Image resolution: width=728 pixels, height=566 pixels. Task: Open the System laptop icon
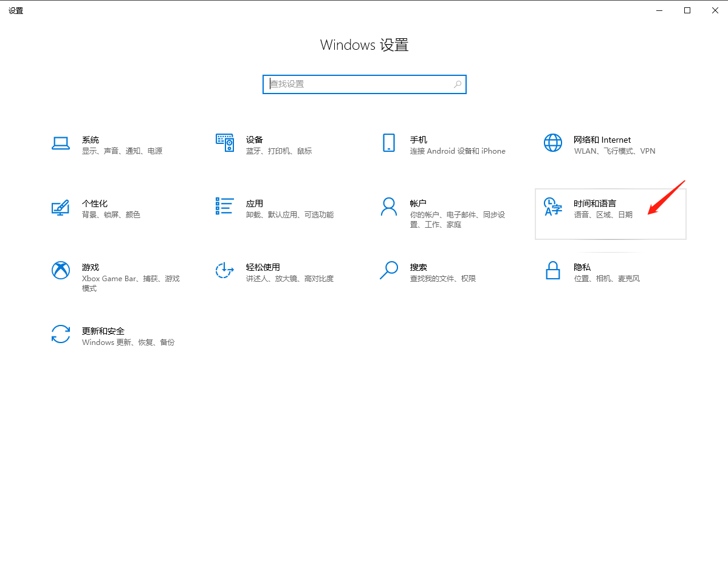pos(61,143)
